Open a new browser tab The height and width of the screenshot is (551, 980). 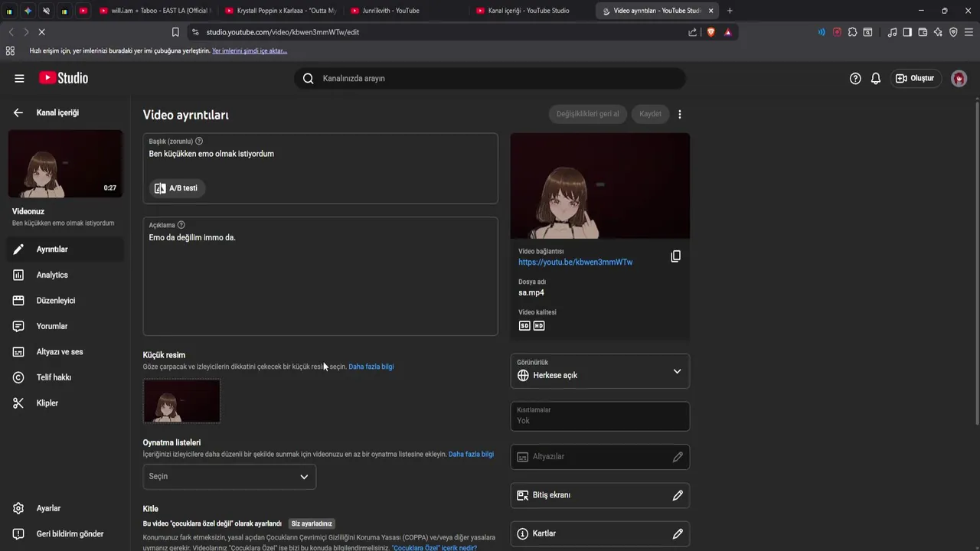point(730,11)
